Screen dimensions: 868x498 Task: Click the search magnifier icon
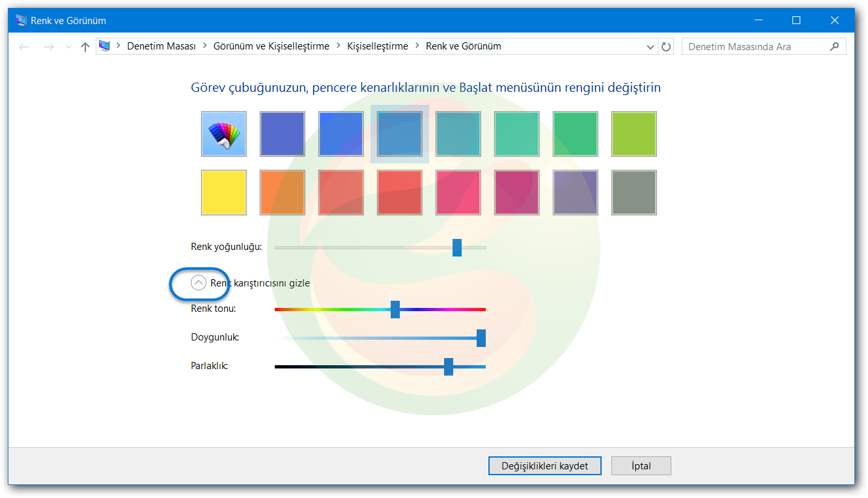click(834, 46)
